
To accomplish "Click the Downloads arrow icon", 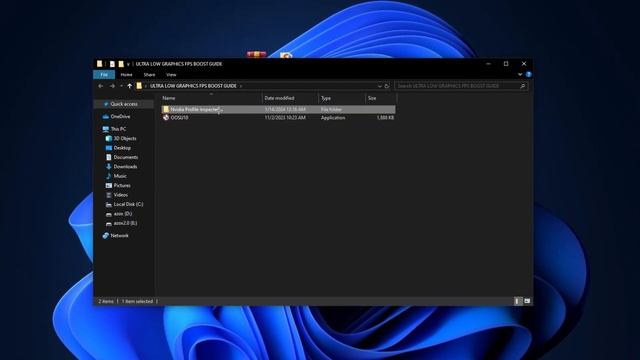I will pyautogui.click(x=109, y=167).
